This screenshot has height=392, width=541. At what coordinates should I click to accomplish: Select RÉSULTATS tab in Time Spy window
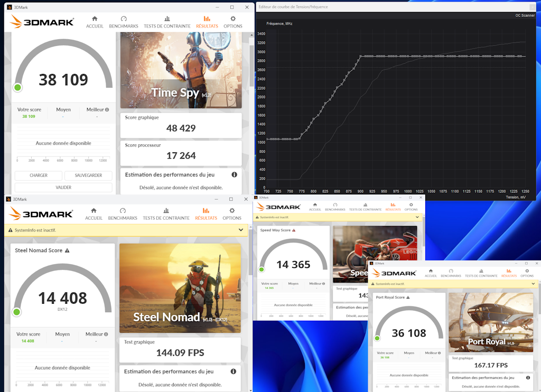click(x=207, y=22)
